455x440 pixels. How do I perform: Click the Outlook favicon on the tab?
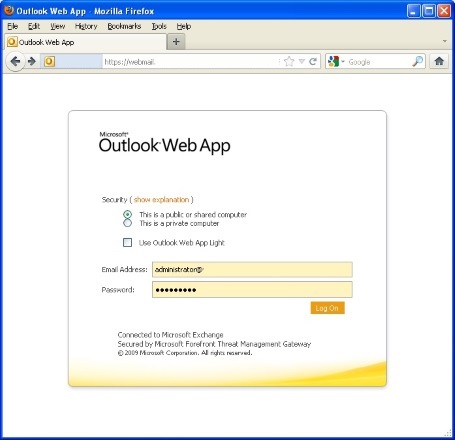click(x=12, y=42)
